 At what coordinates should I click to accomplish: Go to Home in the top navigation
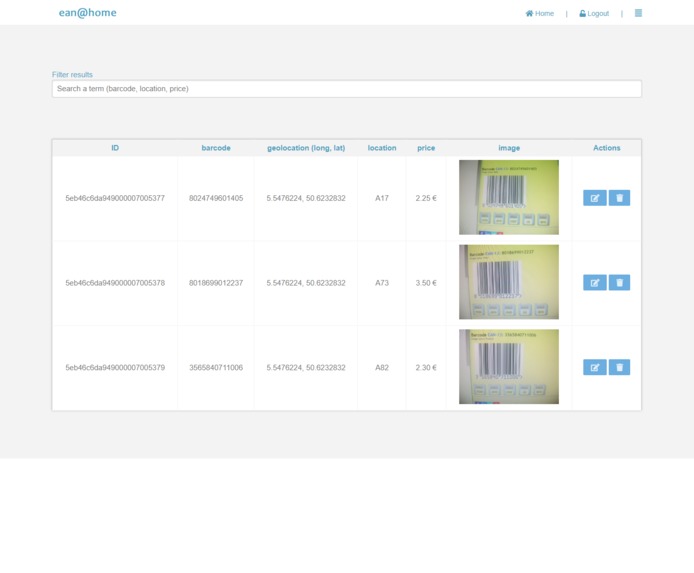point(540,13)
